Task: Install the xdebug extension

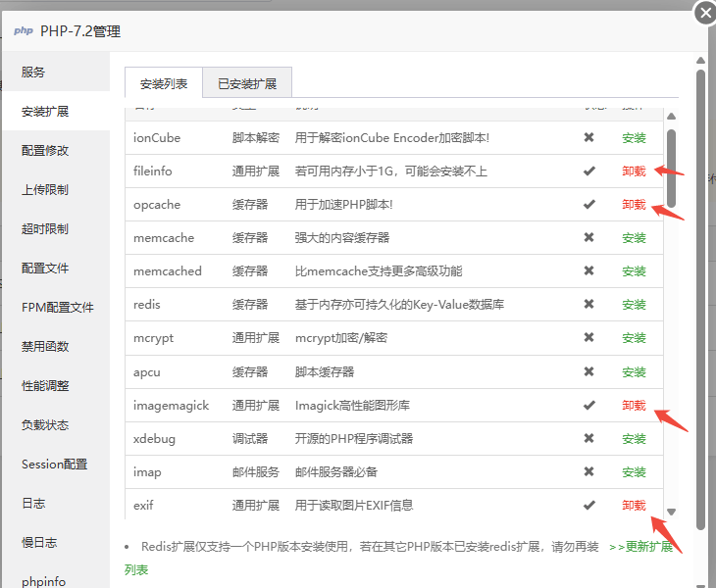Action: 634,438
